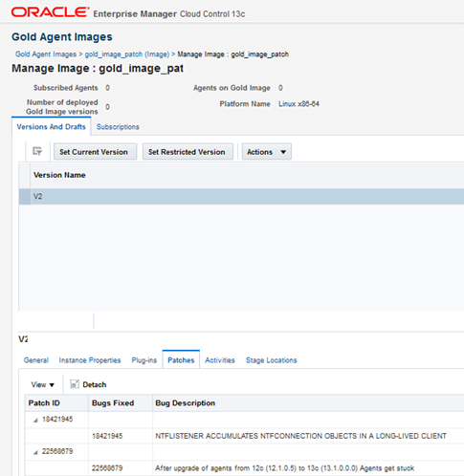Click the NTFLISTENER ACCUMULATES bug description
464x476 pixels.
[300, 436]
